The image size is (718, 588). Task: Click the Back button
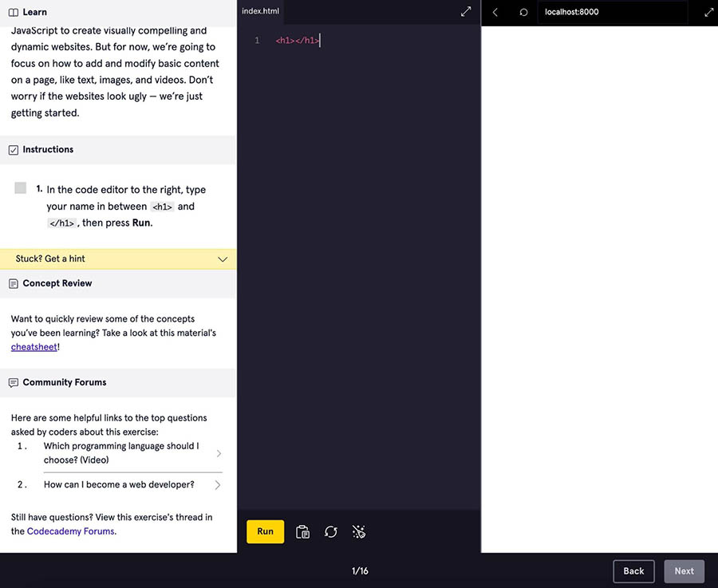coord(633,571)
